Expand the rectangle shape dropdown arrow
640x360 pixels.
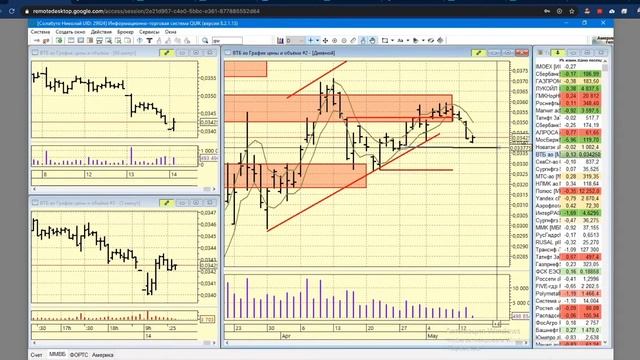[x=392, y=40]
